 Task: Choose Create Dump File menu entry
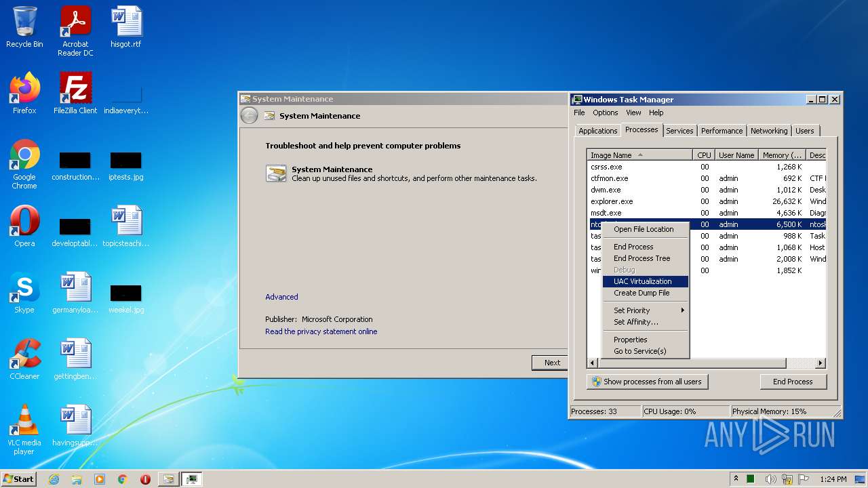pos(646,293)
